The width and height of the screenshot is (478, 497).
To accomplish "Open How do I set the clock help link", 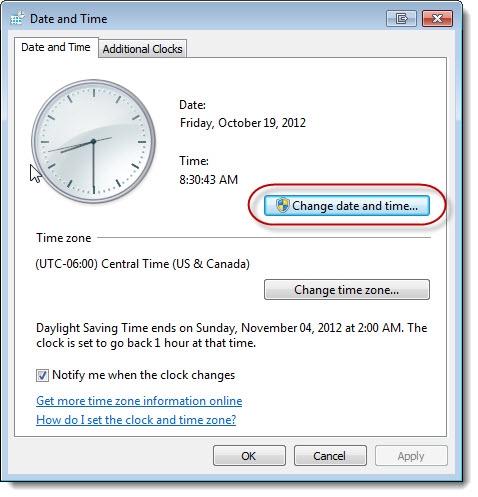I will coord(136,420).
